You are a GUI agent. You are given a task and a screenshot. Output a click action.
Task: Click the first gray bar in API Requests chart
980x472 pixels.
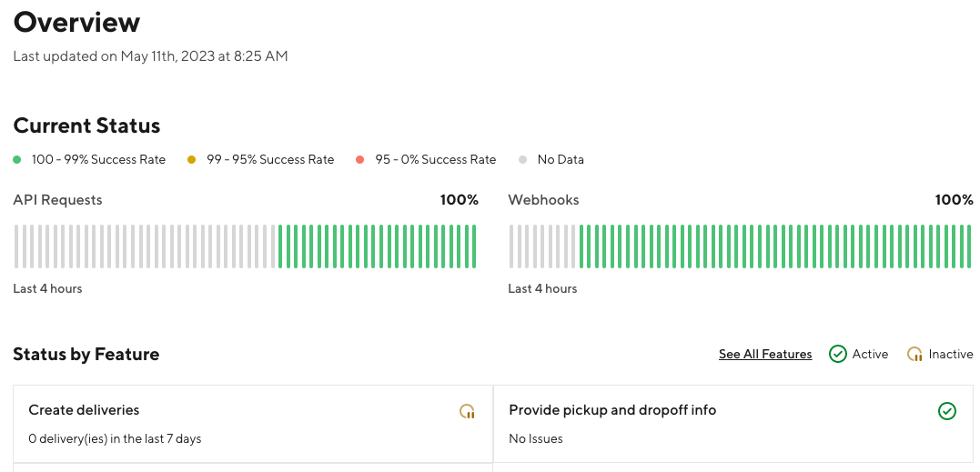point(17,246)
